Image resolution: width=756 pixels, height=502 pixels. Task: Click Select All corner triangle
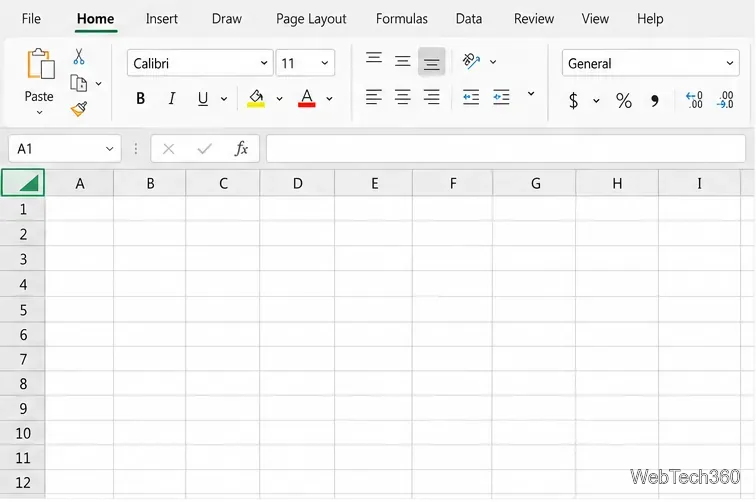coord(23,183)
